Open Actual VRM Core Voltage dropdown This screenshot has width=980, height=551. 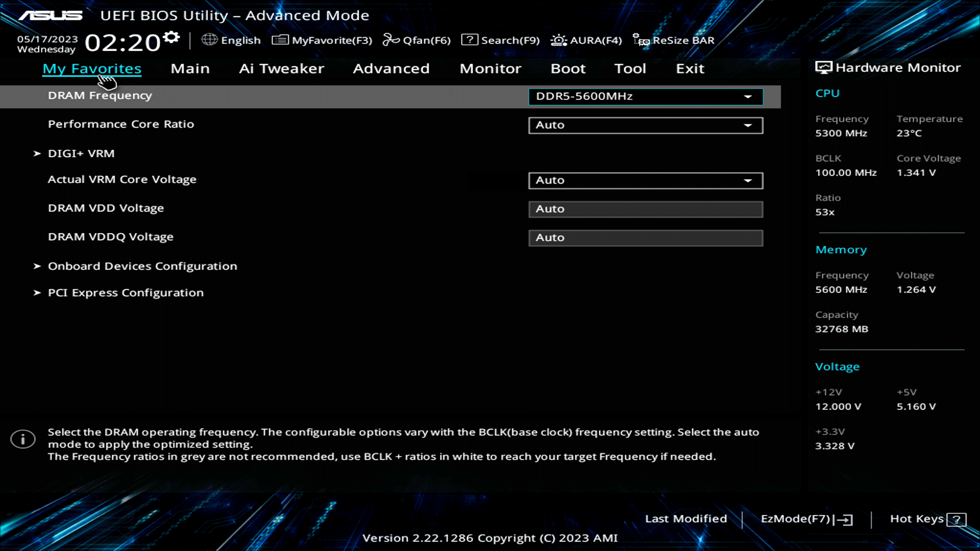click(x=646, y=180)
